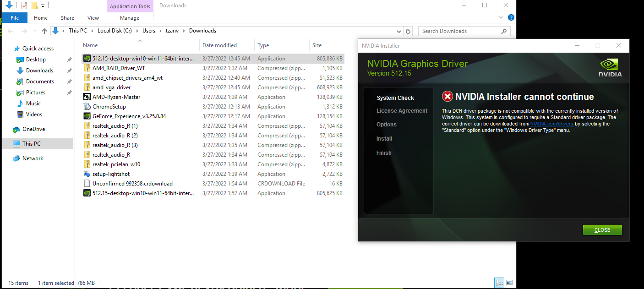Screen dimensions: 644x289
Task: Select the GeForce_Experience_v3.25.0.84 icon
Action: [x=87, y=116]
